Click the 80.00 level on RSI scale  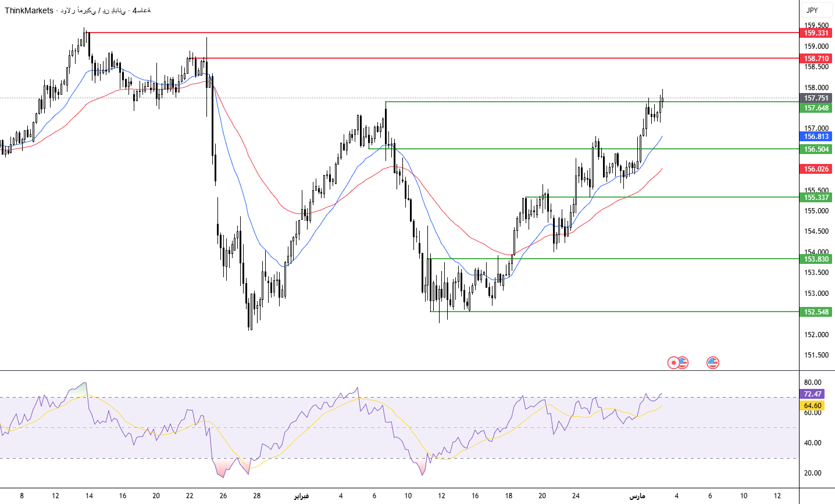click(x=812, y=383)
